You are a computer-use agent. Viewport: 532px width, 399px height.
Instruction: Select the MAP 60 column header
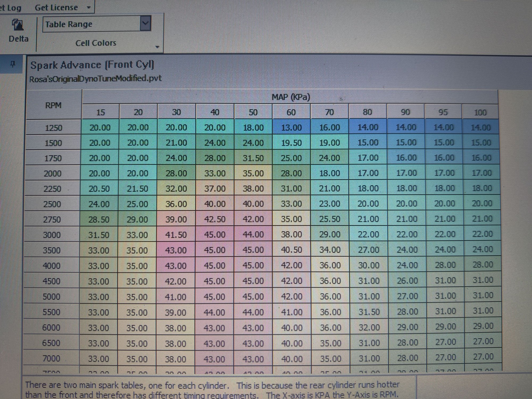click(291, 112)
